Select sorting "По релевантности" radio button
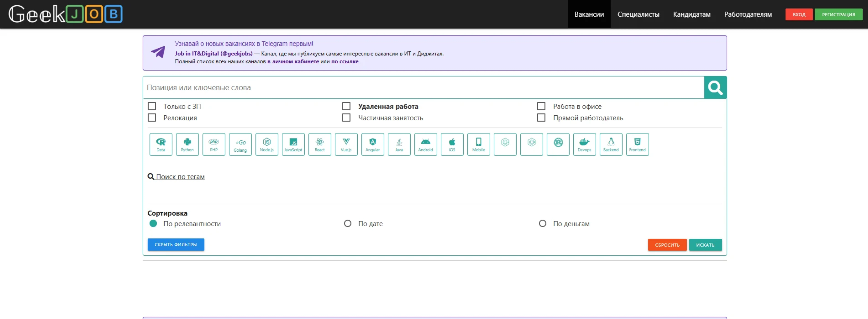This screenshot has height=319, width=868. click(153, 223)
